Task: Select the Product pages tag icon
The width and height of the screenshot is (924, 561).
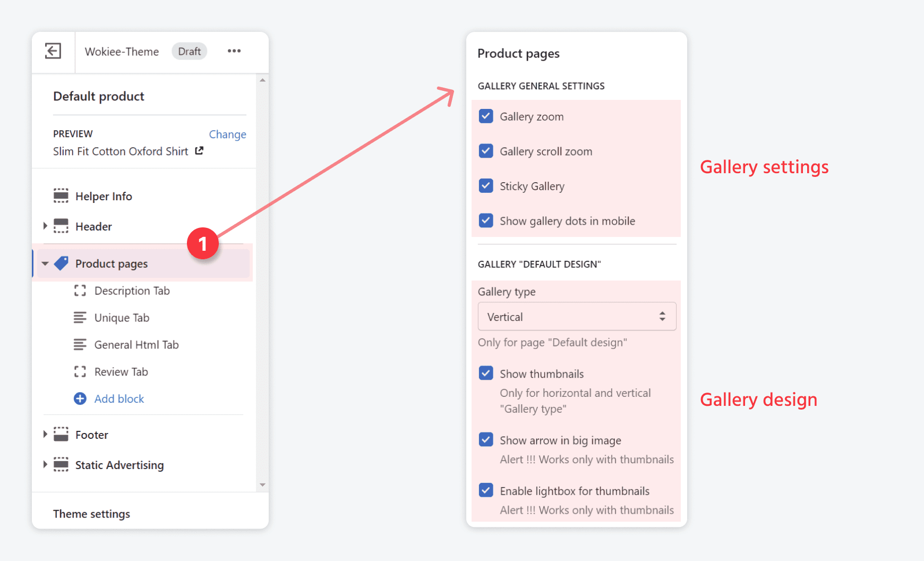Action: (x=62, y=263)
